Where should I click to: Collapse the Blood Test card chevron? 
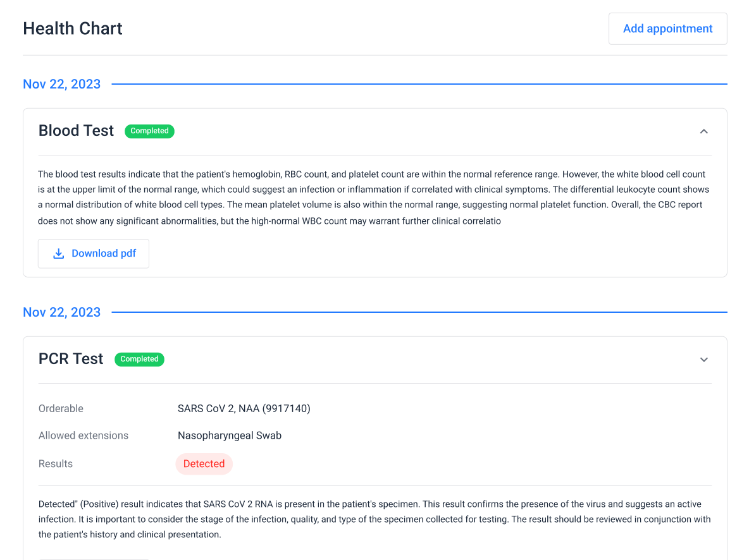pos(703,131)
